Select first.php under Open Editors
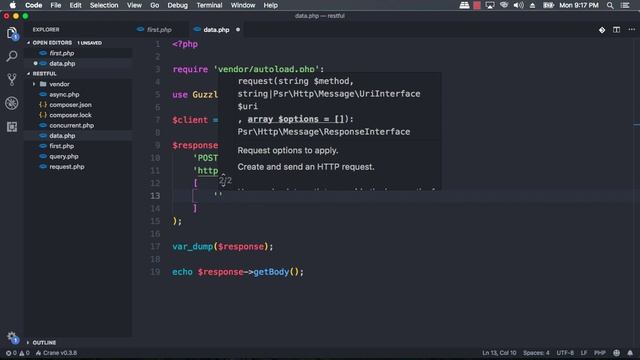The width and height of the screenshot is (640, 360). [62, 53]
